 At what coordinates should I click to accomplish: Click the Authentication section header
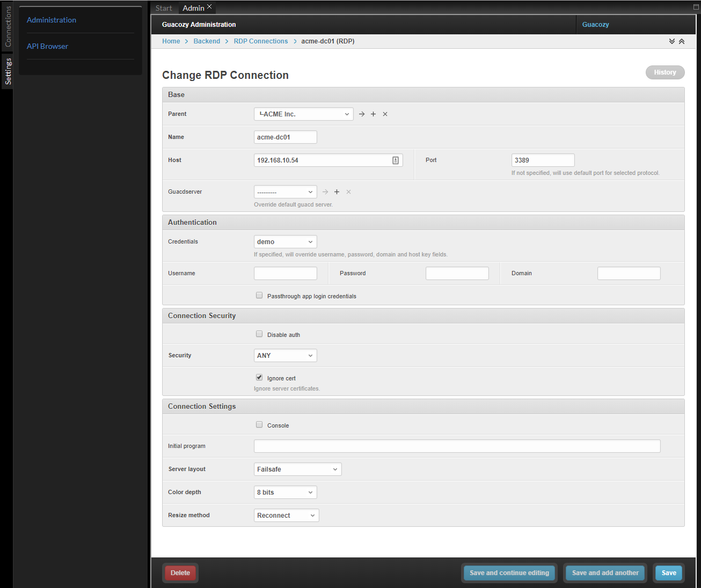[x=423, y=223]
